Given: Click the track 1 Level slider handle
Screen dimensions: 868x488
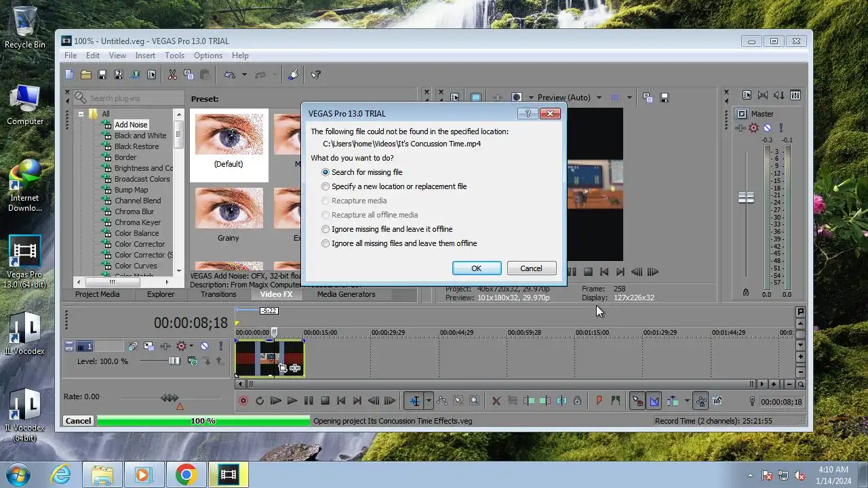Looking at the screenshot, I should (x=174, y=361).
